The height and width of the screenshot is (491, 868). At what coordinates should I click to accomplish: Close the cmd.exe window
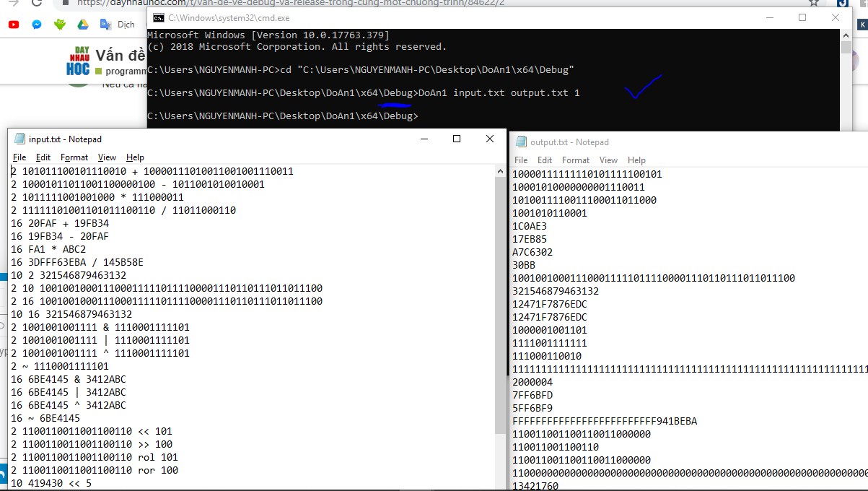[835, 17]
